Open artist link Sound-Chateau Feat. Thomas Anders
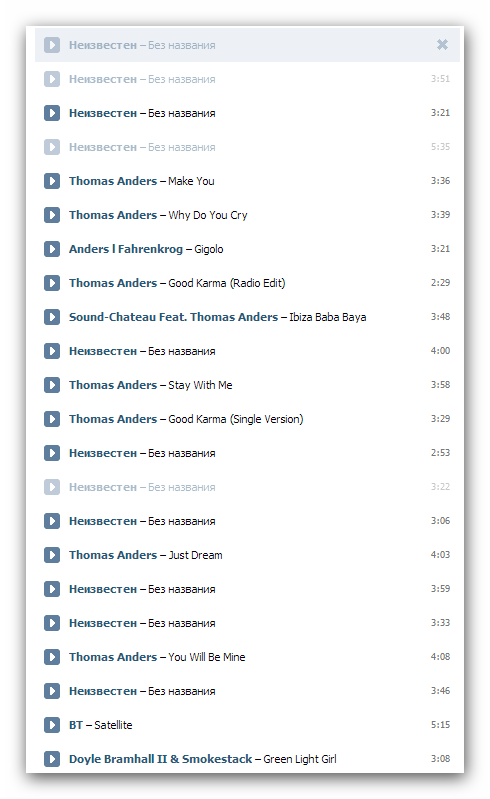 coord(173,317)
